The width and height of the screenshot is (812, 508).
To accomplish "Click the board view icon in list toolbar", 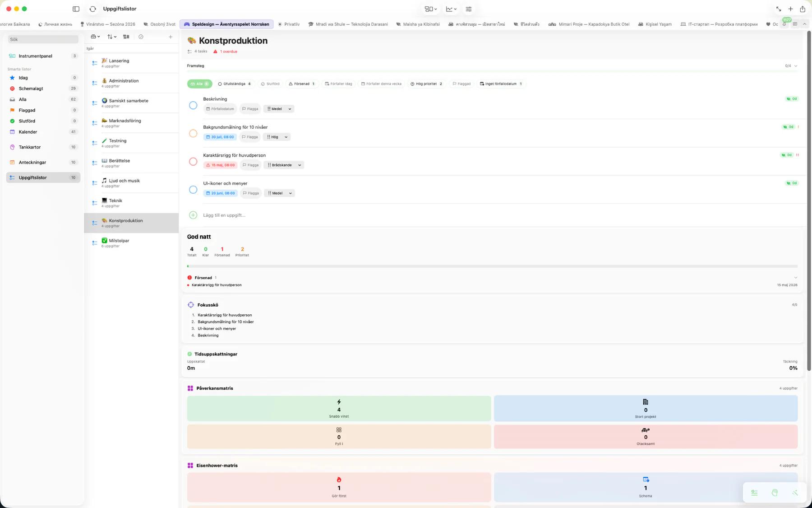I will click(126, 37).
